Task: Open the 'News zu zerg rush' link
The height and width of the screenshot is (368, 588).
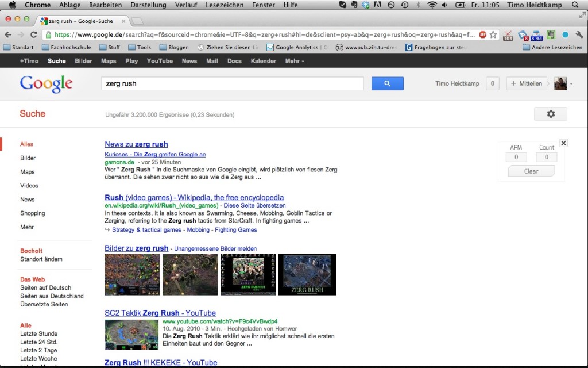Action: pos(136,144)
